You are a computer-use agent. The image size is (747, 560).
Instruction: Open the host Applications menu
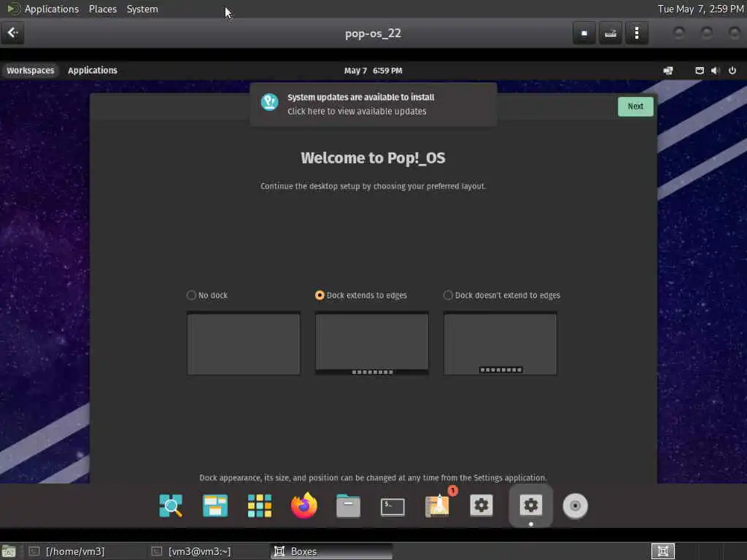tap(52, 9)
